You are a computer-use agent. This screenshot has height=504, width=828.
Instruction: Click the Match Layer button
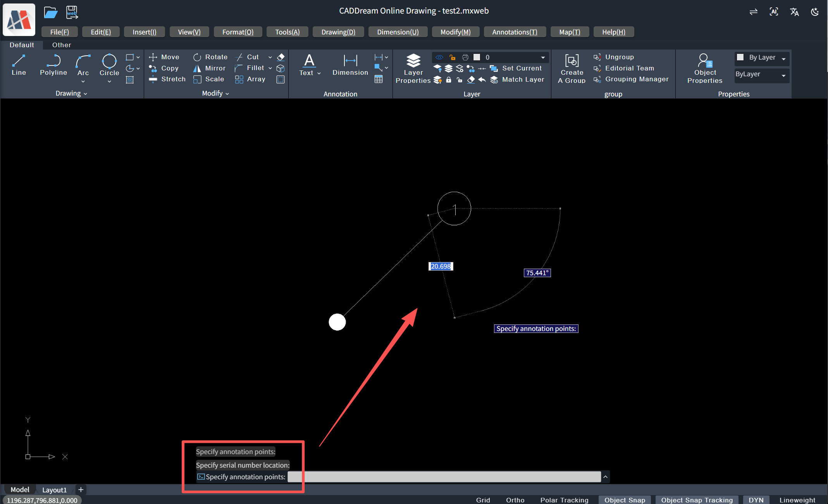click(523, 79)
